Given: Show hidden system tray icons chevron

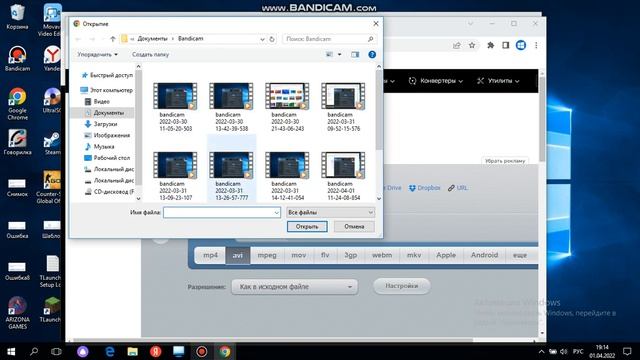Looking at the screenshot, I should (541, 351).
